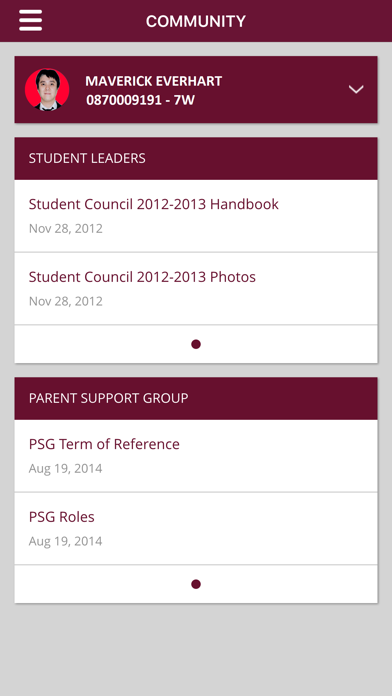This screenshot has height=696, width=392.
Task: Open PSG Term of Reference
Action: (196, 456)
